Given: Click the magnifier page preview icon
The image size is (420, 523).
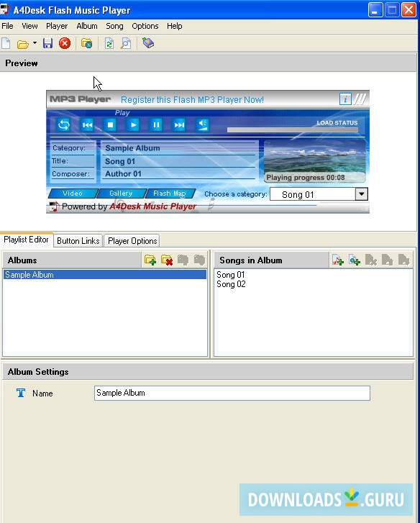Looking at the screenshot, I should [126, 43].
